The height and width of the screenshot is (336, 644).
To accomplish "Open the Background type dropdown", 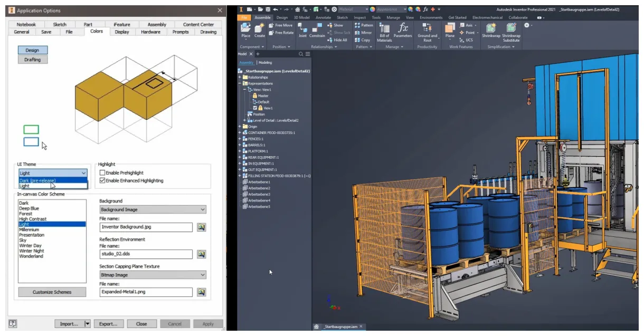I will click(152, 209).
